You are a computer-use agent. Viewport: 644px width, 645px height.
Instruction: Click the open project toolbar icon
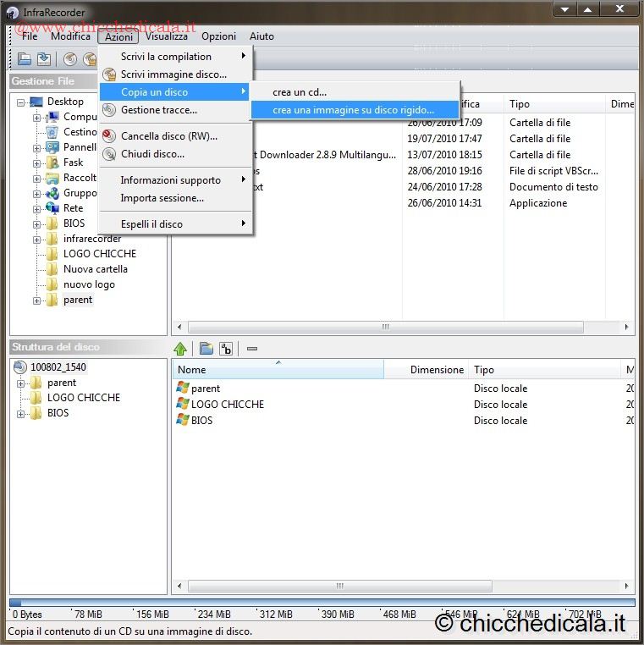pos(25,58)
